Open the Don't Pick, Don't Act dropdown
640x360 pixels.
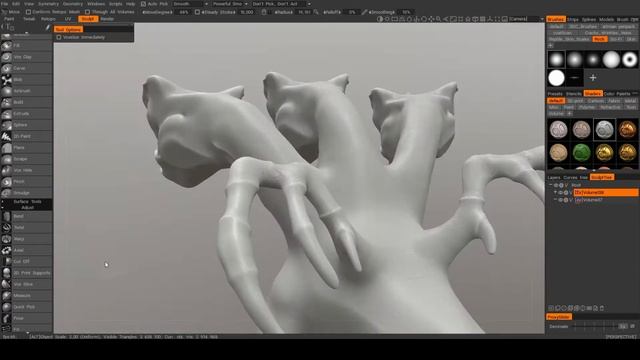coord(281,4)
